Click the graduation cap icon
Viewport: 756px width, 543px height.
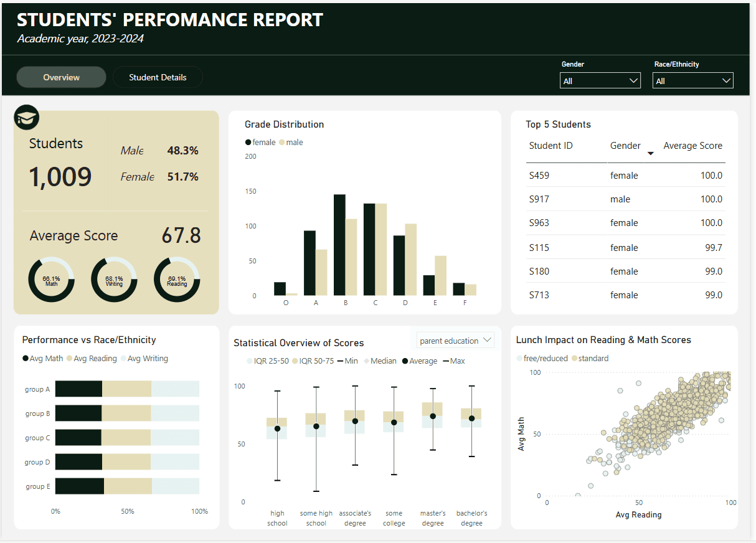(27, 118)
